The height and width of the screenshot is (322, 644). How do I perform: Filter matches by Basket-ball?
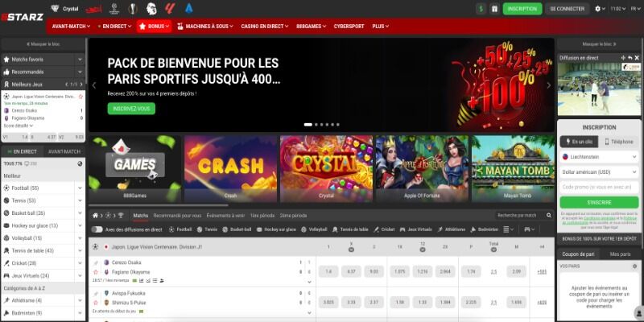(x=237, y=229)
